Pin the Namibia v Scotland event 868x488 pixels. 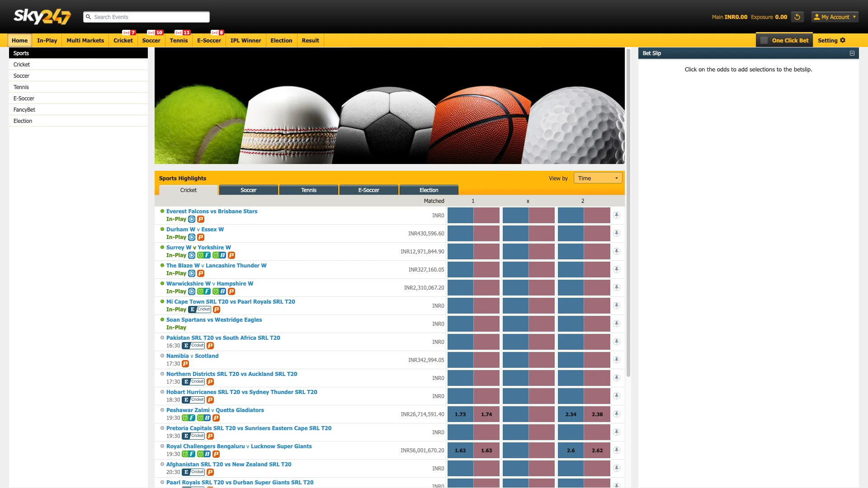click(x=617, y=360)
